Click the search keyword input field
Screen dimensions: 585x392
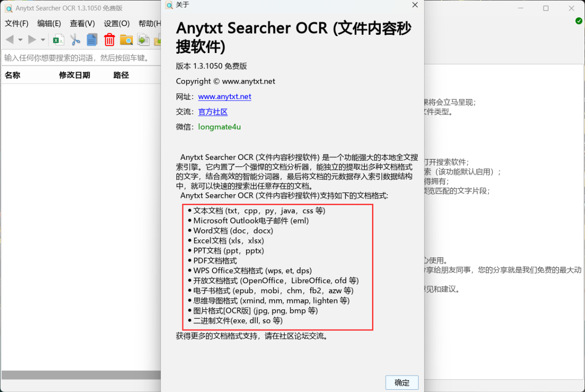click(81, 58)
